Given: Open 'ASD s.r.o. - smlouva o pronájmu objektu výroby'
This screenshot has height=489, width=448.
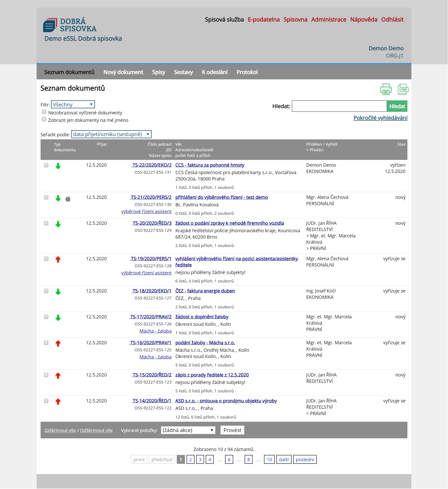Looking at the screenshot, I should click(226, 401).
